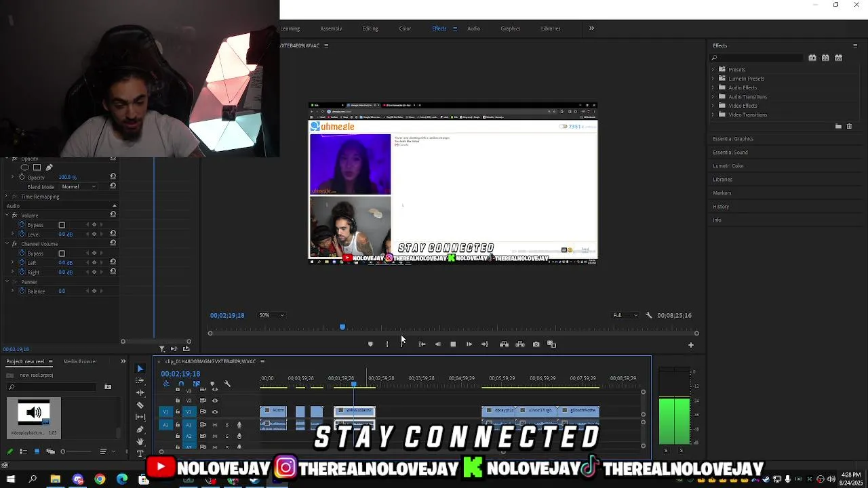Solo audio track A1
868x488 pixels.
click(227, 425)
